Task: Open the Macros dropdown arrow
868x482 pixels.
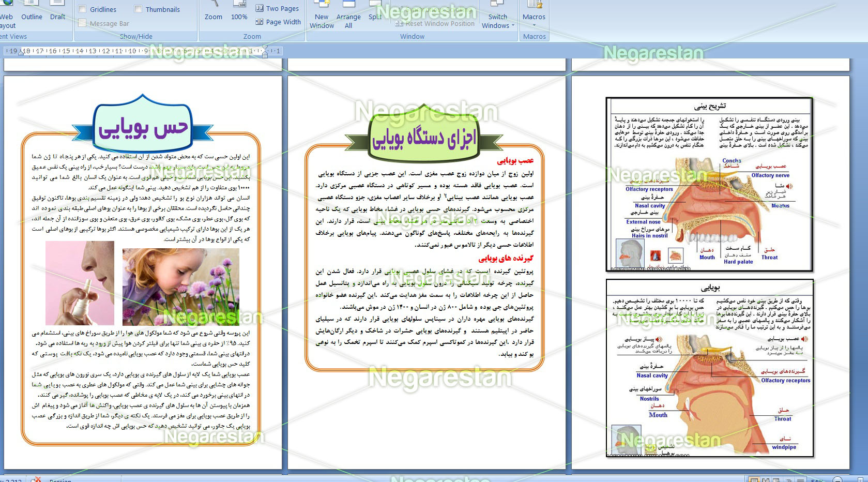Action: [x=534, y=25]
